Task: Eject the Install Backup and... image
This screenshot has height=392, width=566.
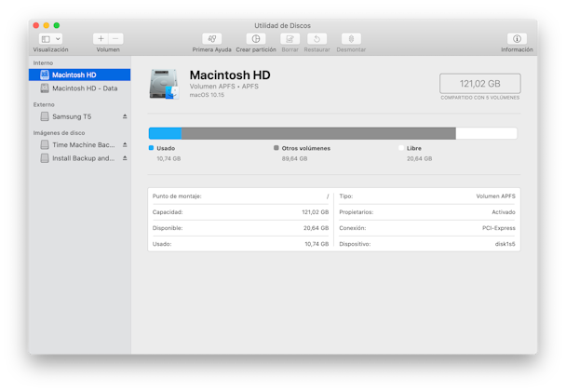Action: coord(125,157)
